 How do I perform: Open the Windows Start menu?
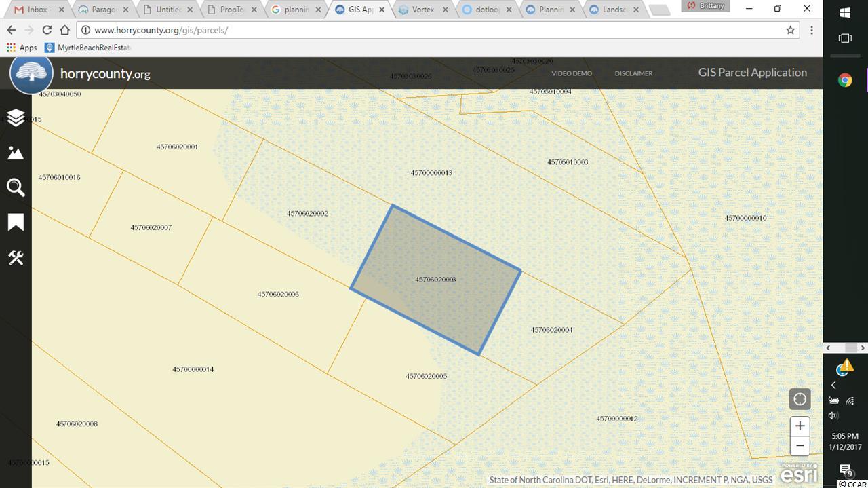point(845,13)
